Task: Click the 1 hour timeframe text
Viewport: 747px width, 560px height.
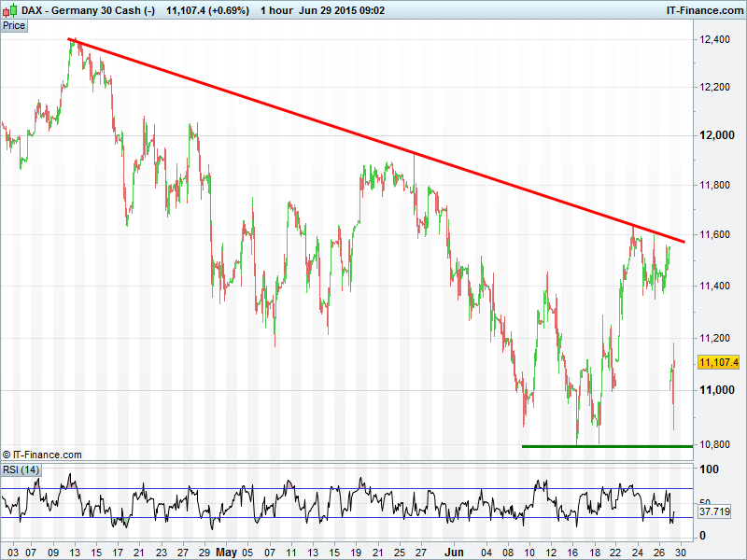Action: (275, 9)
